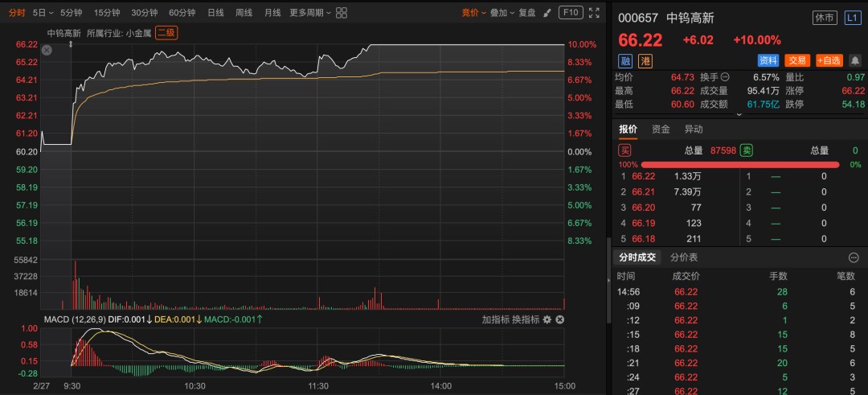Select the drawing brush tool icon

[547, 13]
